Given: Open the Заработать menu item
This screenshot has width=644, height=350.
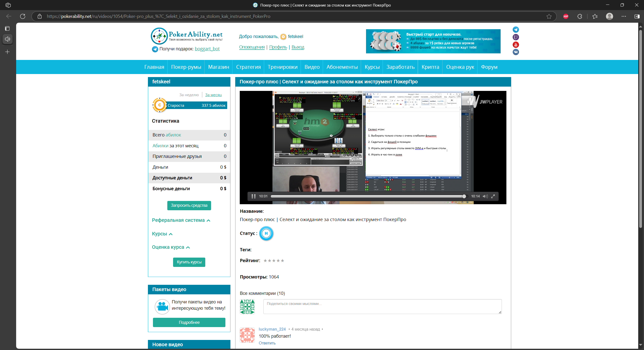Looking at the screenshot, I should coord(400,67).
